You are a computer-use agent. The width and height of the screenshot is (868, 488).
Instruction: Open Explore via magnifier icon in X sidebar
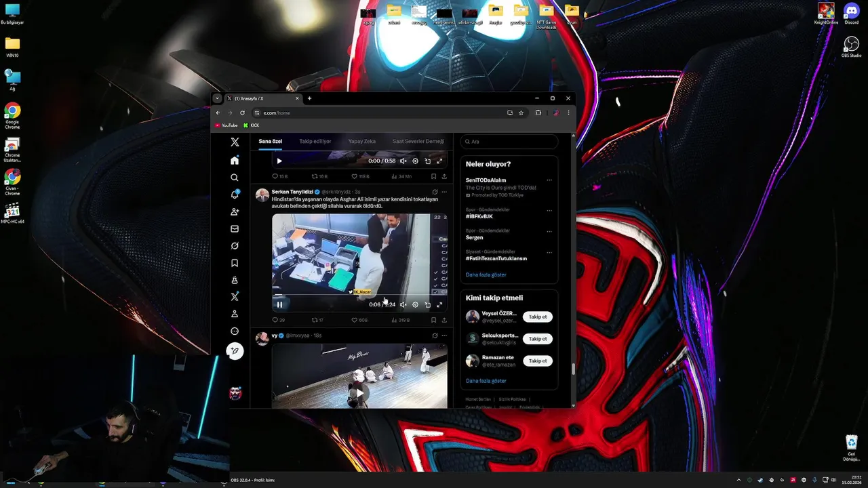tap(235, 178)
